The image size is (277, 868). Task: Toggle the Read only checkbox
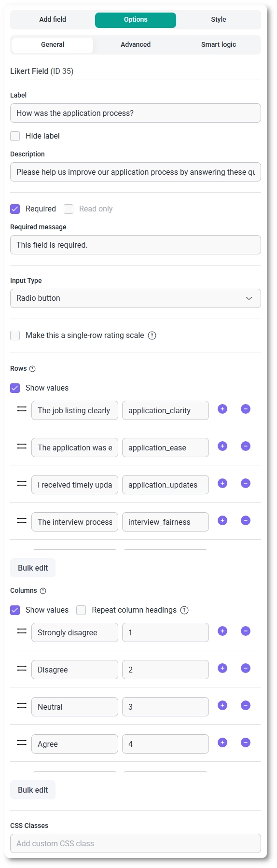[69, 209]
